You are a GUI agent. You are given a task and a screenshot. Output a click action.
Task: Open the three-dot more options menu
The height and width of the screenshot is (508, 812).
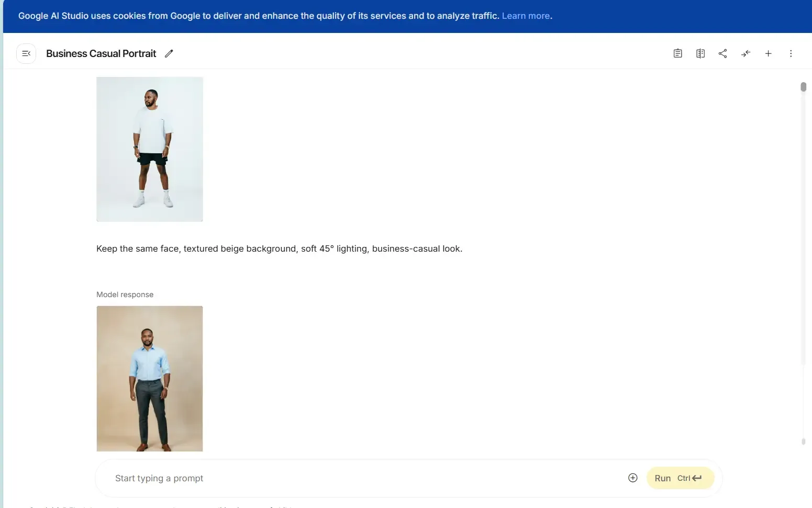click(791, 53)
